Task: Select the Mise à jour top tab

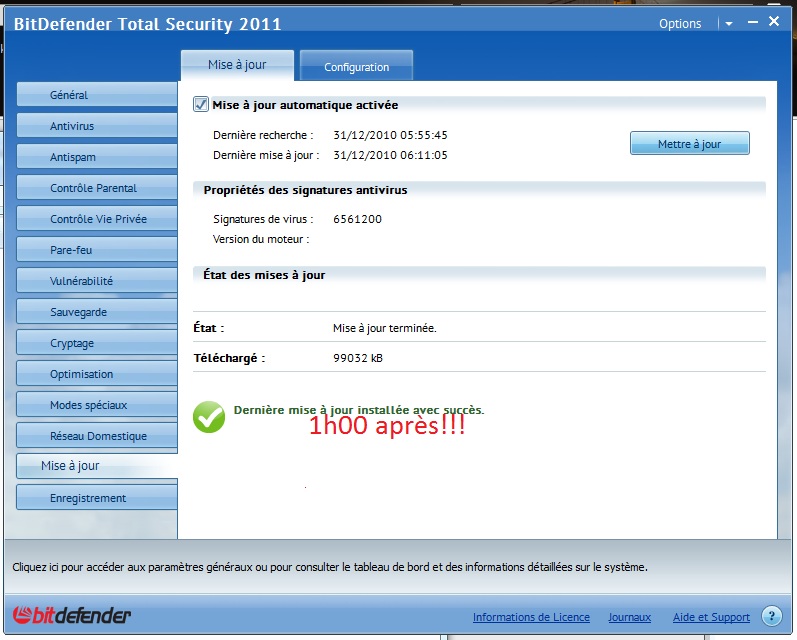Action: point(237,65)
